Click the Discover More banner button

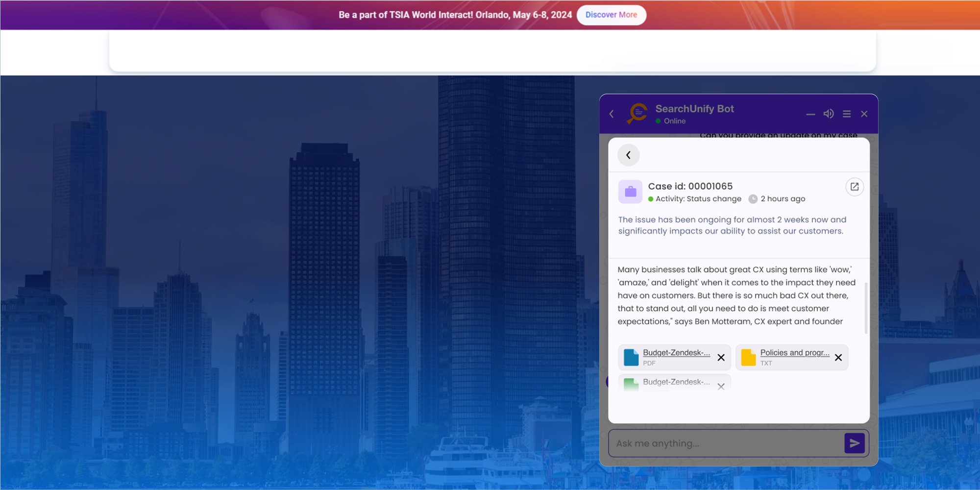point(611,15)
